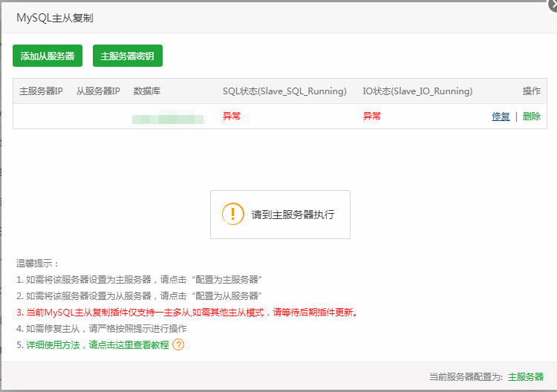
Task: Click the SQL状态(Slave_SQL_Running) column header
Action: [x=284, y=91]
